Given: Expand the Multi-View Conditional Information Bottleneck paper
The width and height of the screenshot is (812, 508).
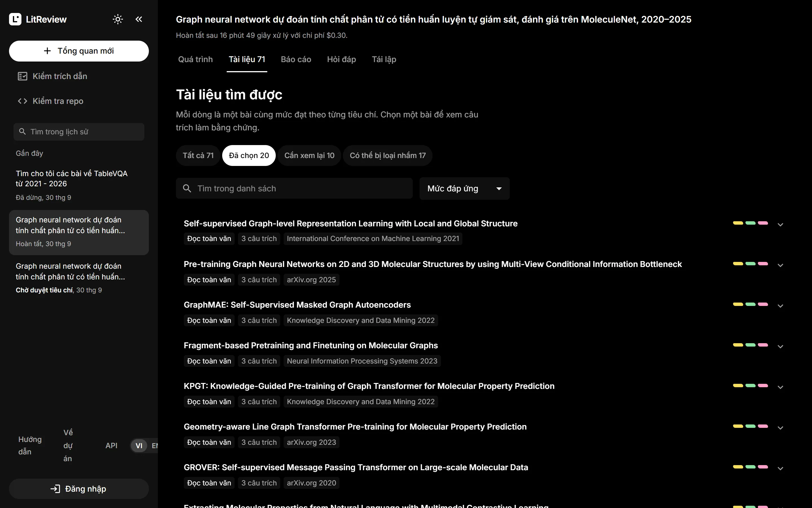Looking at the screenshot, I should 780,265.
